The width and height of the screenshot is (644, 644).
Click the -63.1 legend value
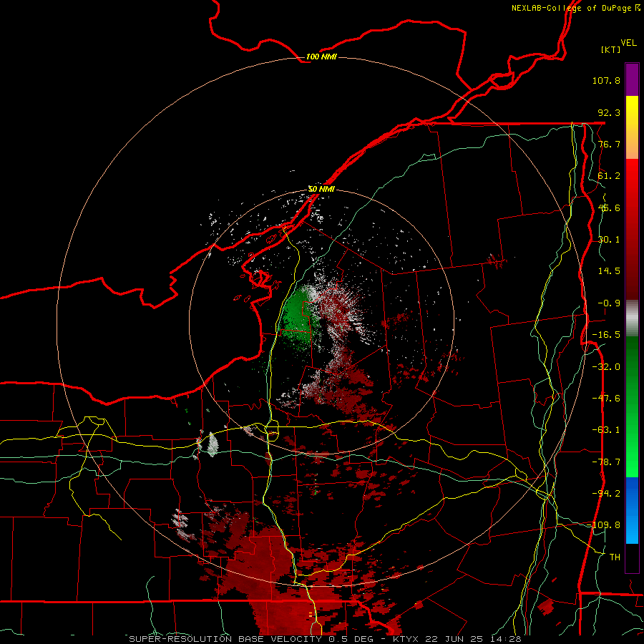(606, 430)
